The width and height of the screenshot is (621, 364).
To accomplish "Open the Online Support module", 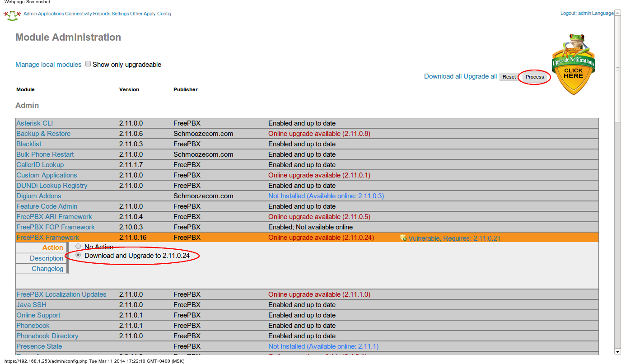I will click(x=38, y=315).
